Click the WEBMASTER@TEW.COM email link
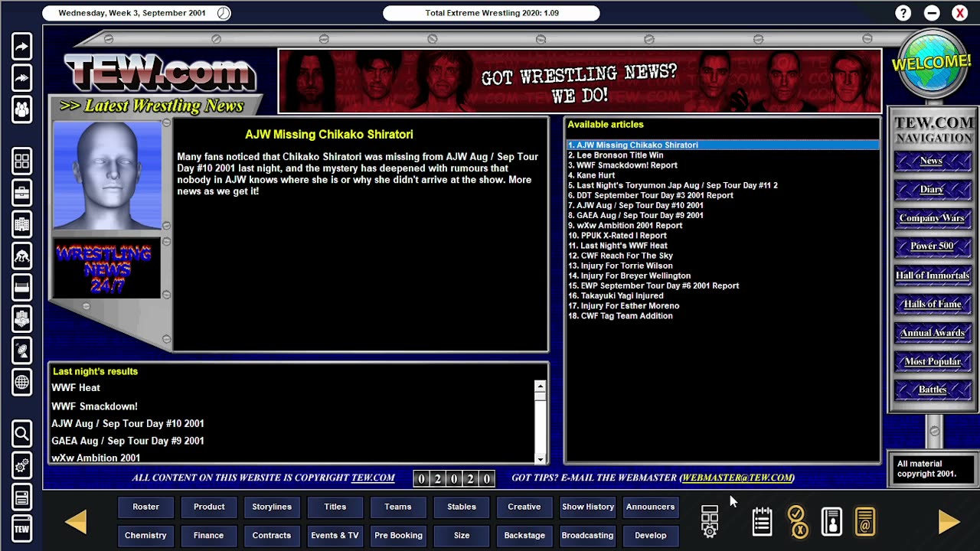Screen dimensions: 980x551 pyautogui.click(x=737, y=478)
